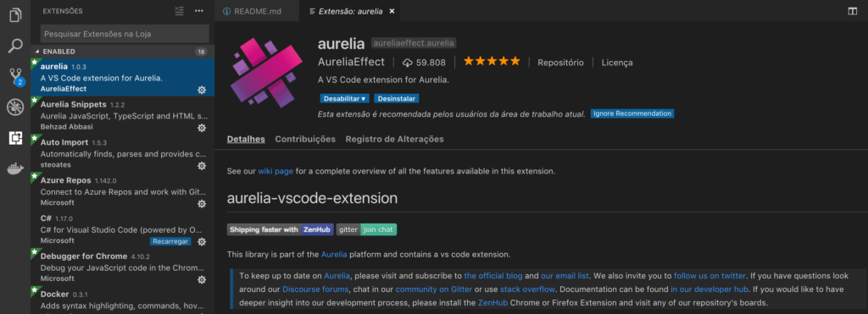Select the Detalhes tab
Image resolution: width=868 pixels, height=314 pixels.
coord(246,140)
